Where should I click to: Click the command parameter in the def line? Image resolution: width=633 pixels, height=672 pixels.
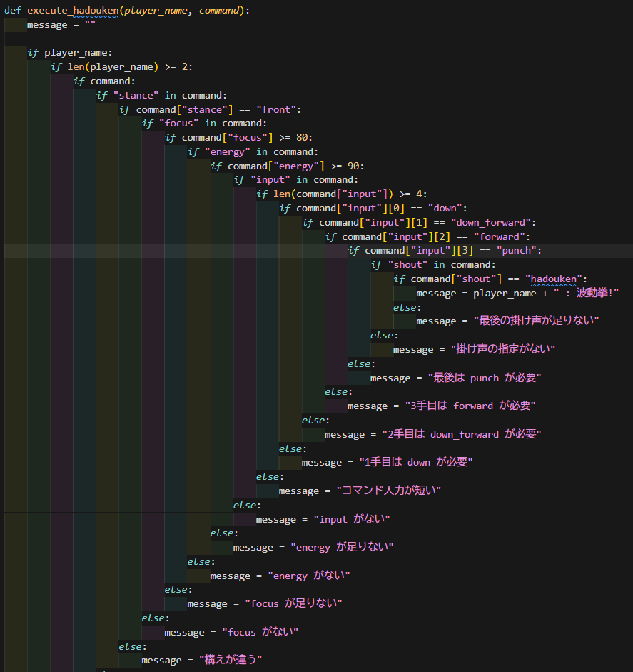tap(219, 11)
